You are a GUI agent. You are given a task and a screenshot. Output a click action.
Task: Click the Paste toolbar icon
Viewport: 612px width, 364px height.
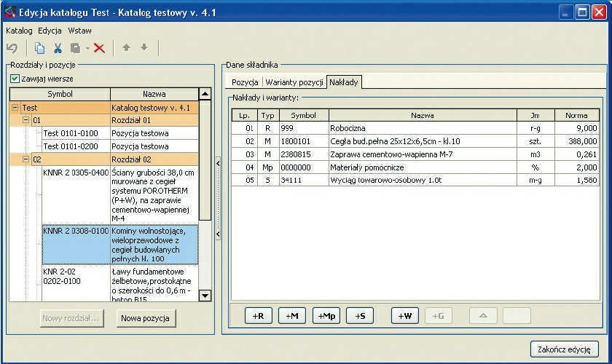[75, 48]
